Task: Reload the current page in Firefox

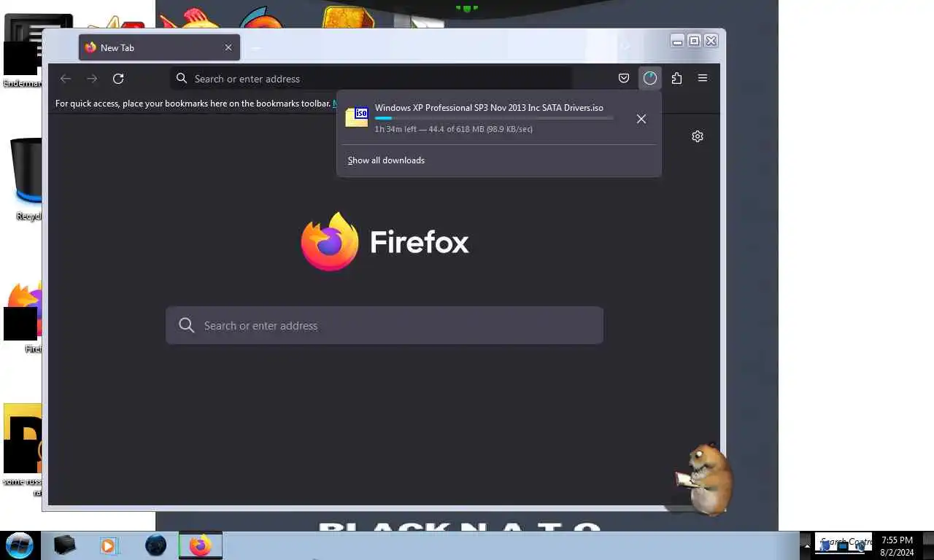Action: click(118, 79)
